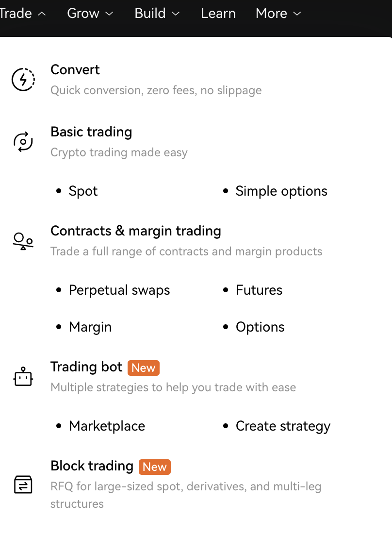Select Options under contracts trading
Image resolution: width=392 pixels, height=535 pixels.
260,327
